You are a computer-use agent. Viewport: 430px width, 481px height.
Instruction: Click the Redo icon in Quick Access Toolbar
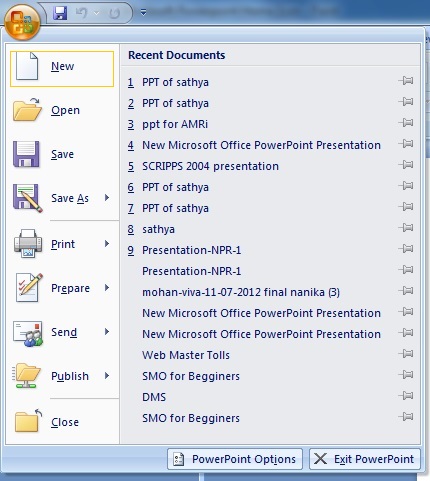click(x=114, y=13)
